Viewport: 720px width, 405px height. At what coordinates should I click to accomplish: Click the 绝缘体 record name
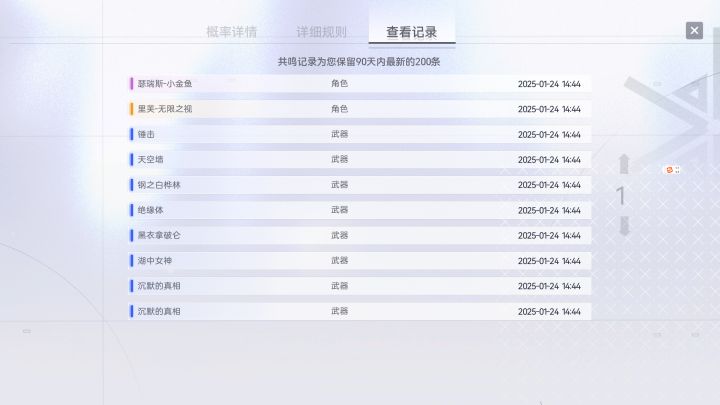(150, 210)
